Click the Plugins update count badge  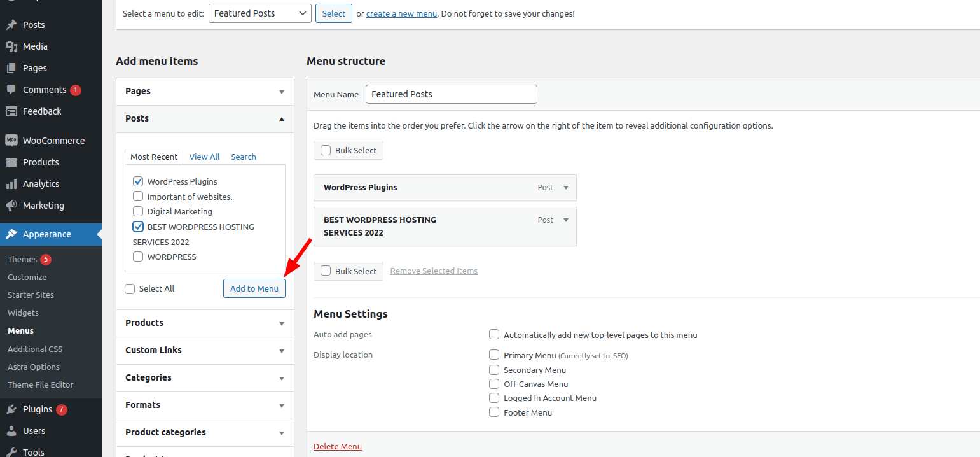[x=61, y=409]
